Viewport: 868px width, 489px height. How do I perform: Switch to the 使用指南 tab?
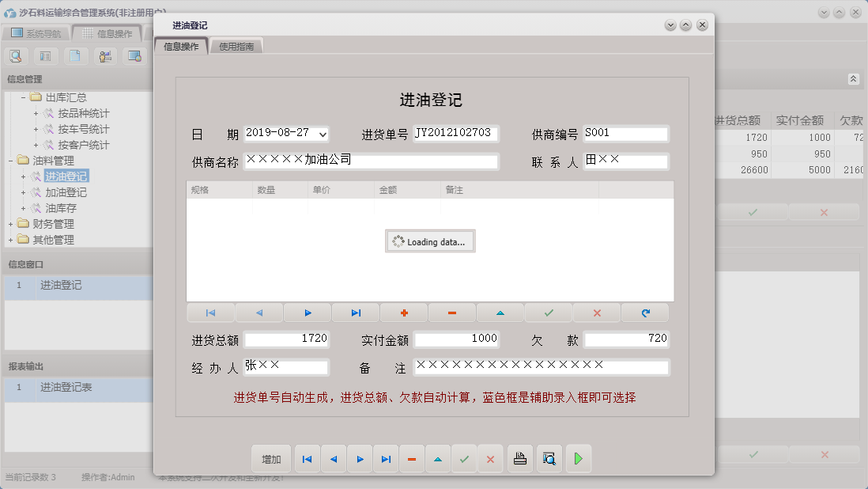[236, 46]
